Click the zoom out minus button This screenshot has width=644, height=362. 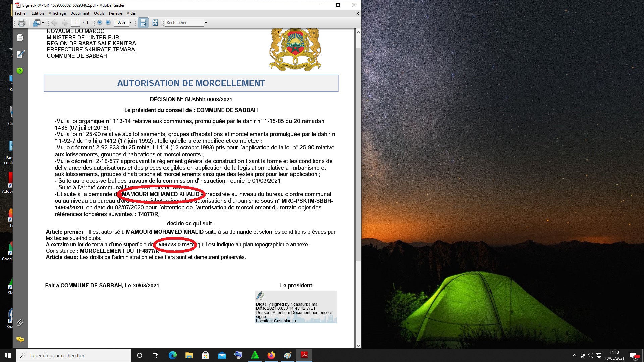click(100, 23)
